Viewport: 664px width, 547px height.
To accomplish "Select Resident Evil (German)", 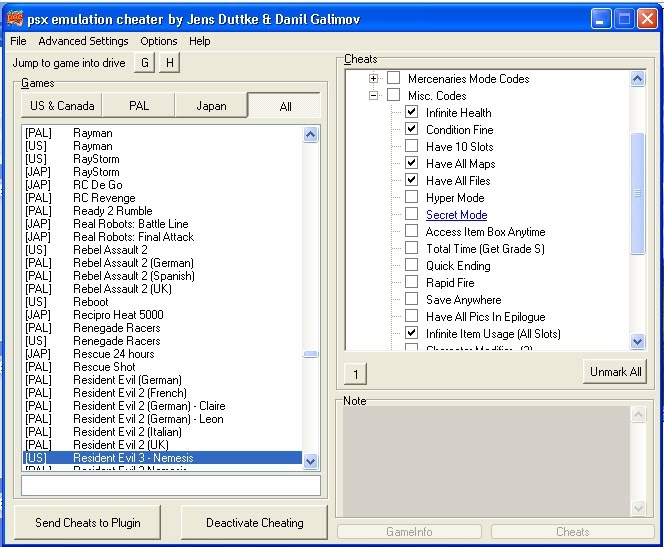I will click(x=163, y=380).
